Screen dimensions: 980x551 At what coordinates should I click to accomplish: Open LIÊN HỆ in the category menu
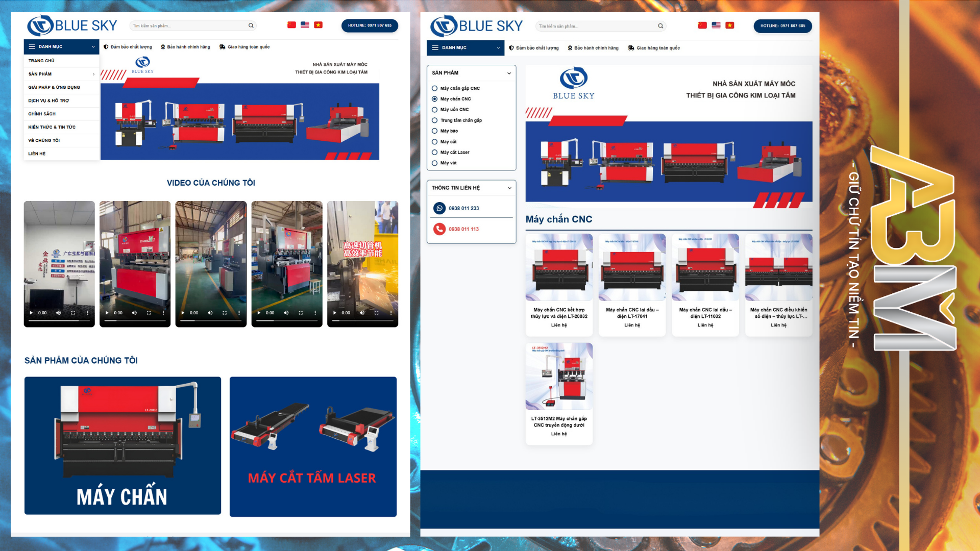[61, 154]
